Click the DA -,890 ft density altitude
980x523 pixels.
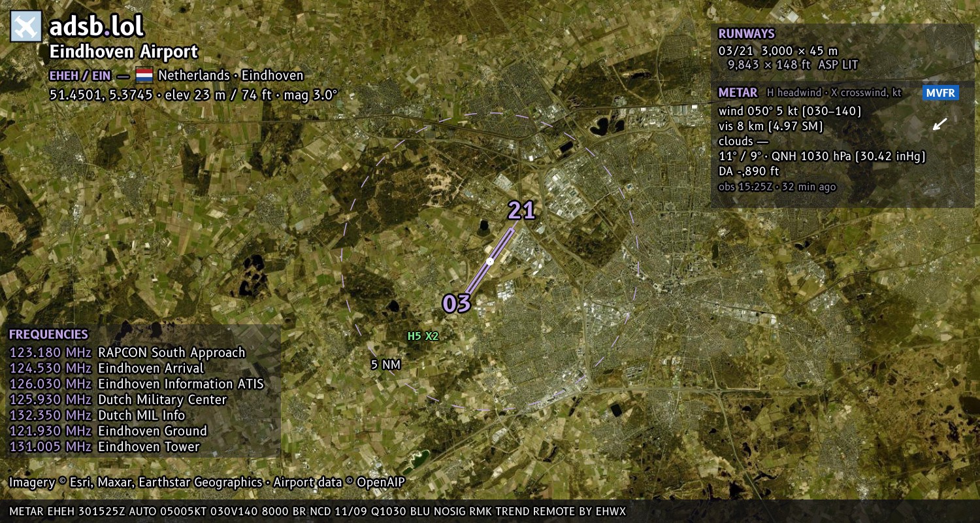click(749, 171)
